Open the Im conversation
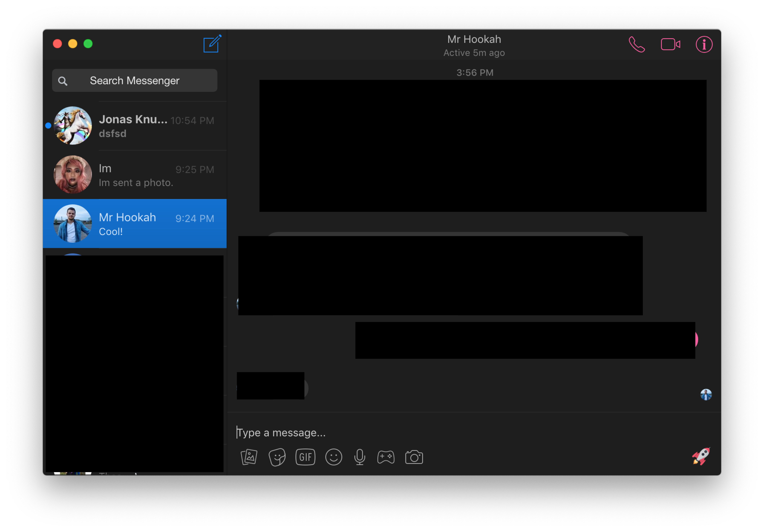The image size is (764, 532). pyautogui.click(x=135, y=175)
